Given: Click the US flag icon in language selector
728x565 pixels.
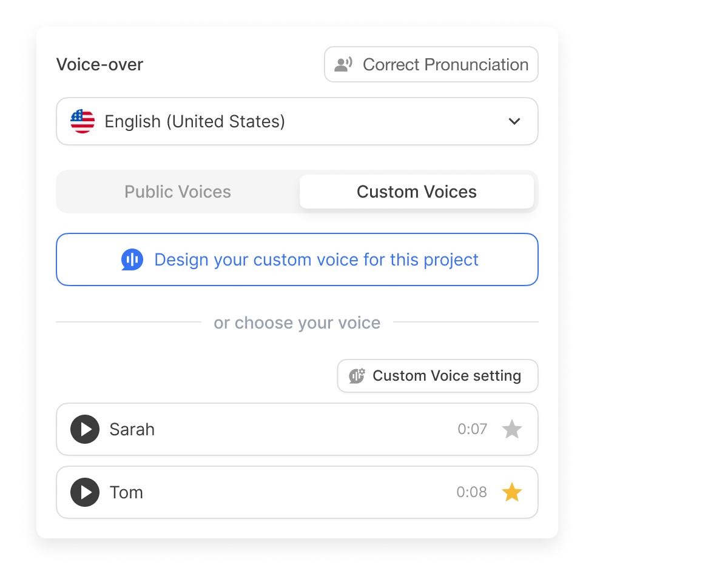Looking at the screenshot, I should [82, 121].
